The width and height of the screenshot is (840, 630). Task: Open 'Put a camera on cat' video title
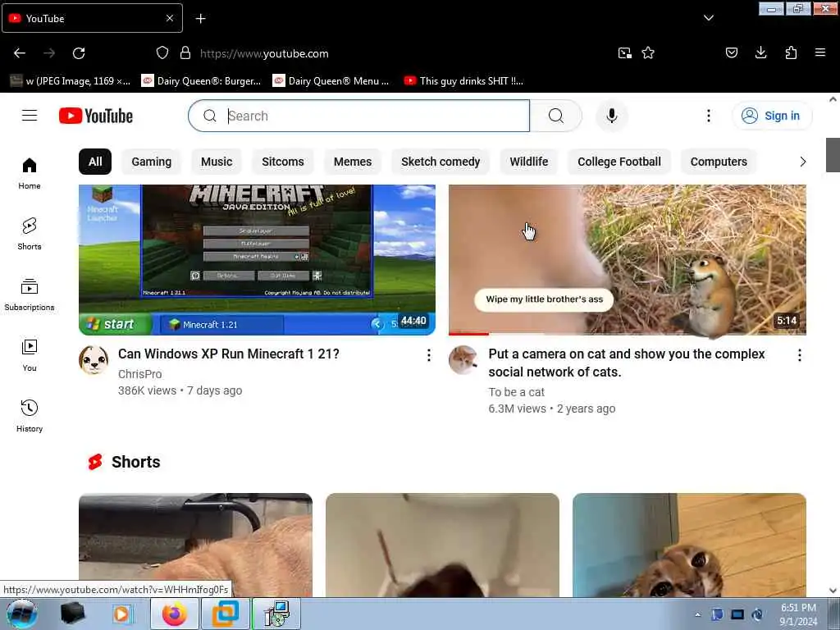tap(626, 363)
